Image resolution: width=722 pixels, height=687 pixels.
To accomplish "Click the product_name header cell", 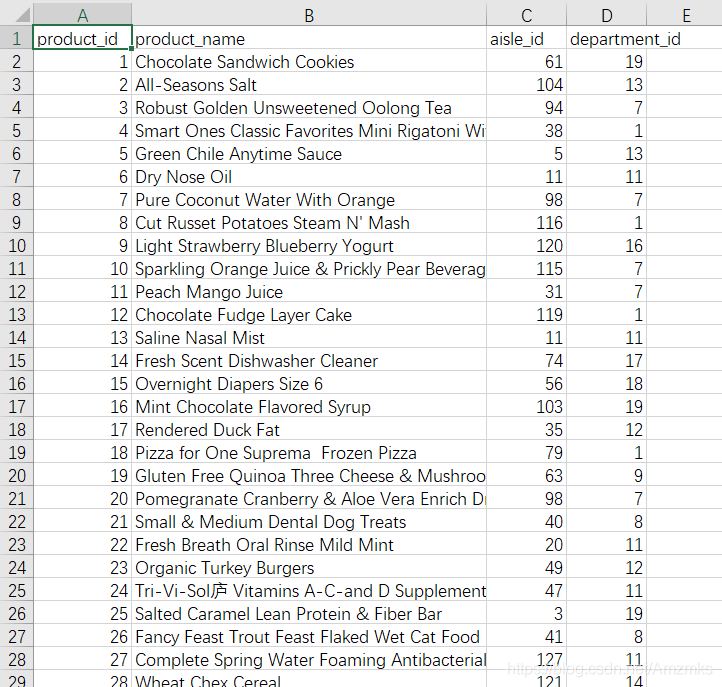I will 309,38.
